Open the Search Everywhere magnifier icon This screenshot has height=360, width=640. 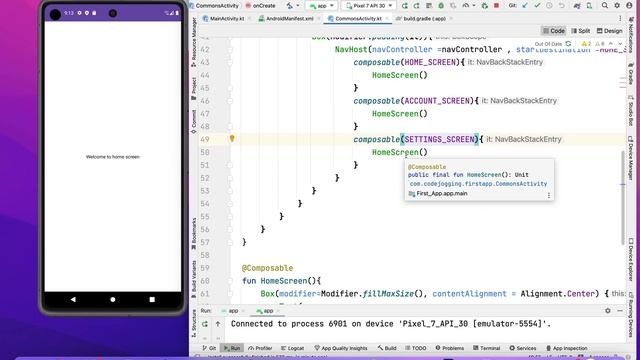605,6
